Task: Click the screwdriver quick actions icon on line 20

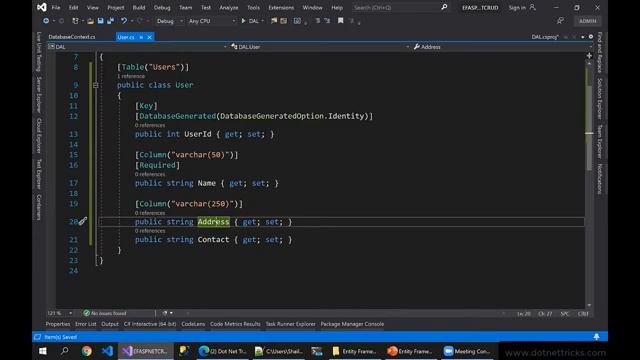Action: tap(83, 221)
